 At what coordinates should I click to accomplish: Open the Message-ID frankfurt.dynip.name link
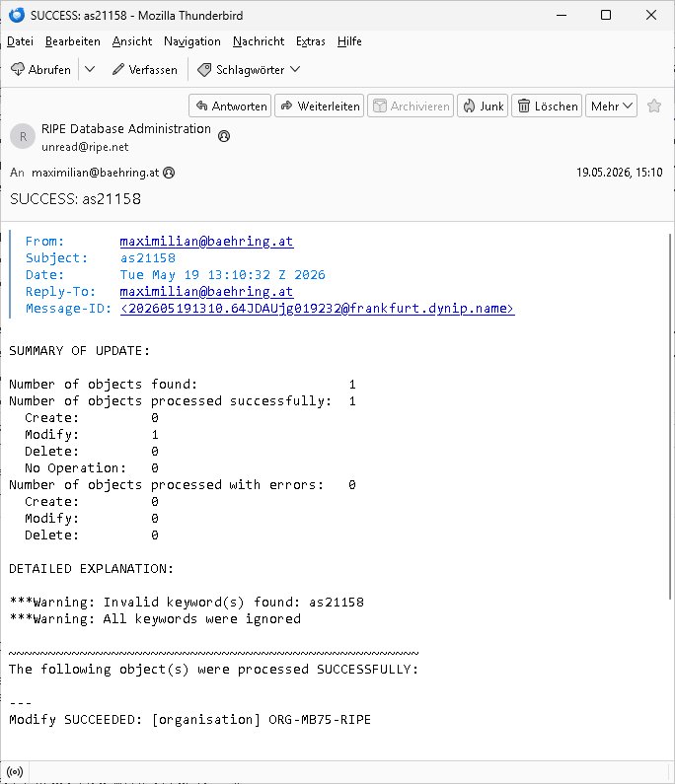[317, 309]
